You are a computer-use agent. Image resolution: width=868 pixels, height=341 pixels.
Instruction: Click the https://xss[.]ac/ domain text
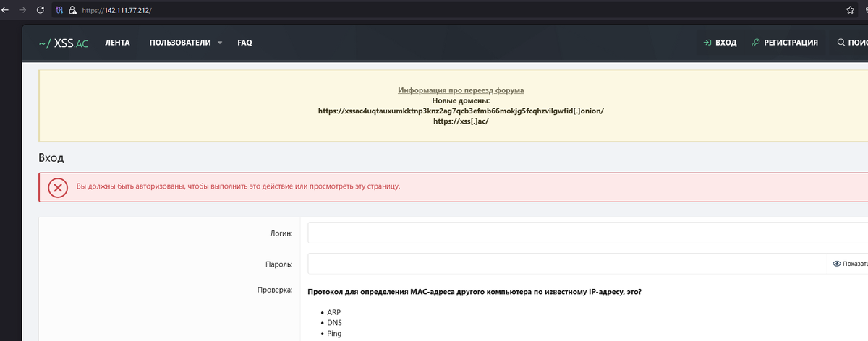[461, 122]
